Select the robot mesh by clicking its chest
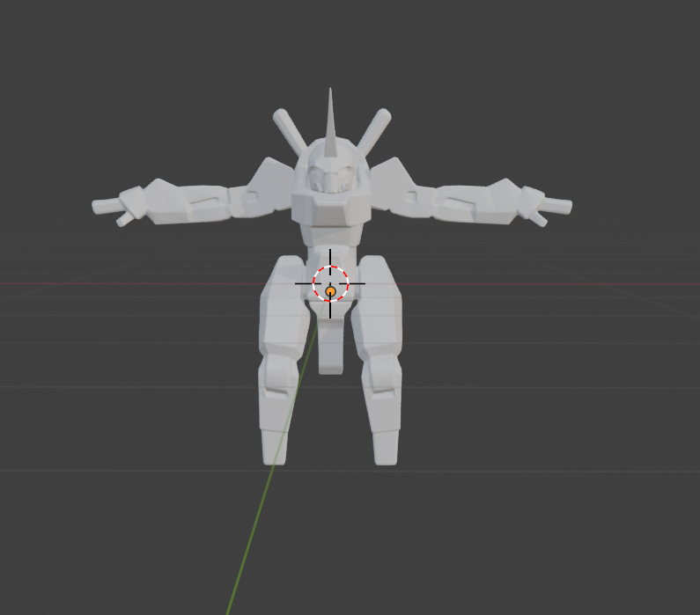The height and width of the screenshot is (615, 700). point(331,209)
